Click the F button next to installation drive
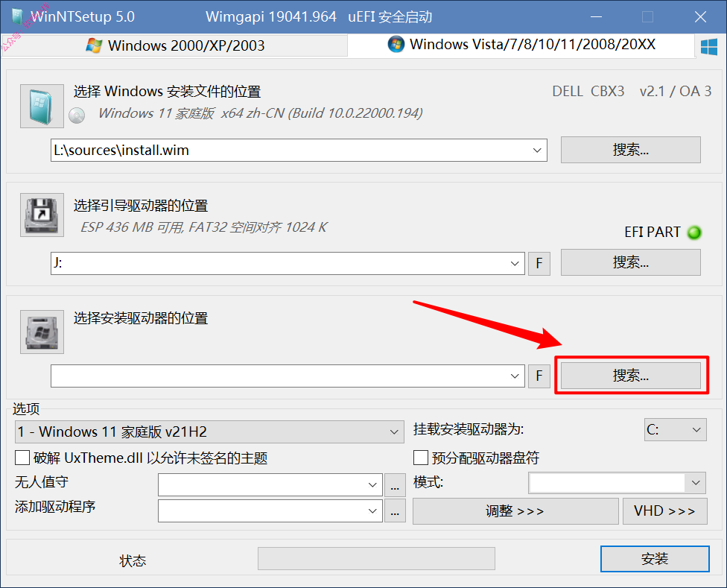Screen dimensions: 727x588 click(x=539, y=376)
